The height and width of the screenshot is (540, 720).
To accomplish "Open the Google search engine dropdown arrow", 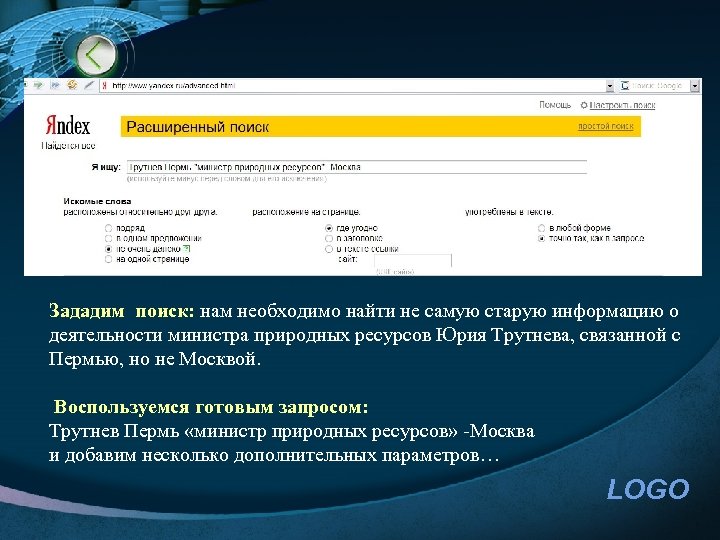I will 694,86.
